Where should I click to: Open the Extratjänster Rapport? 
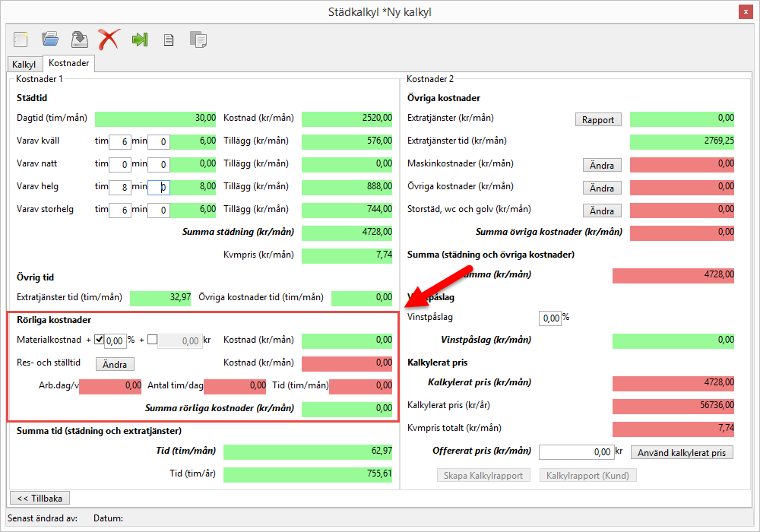click(598, 119)
